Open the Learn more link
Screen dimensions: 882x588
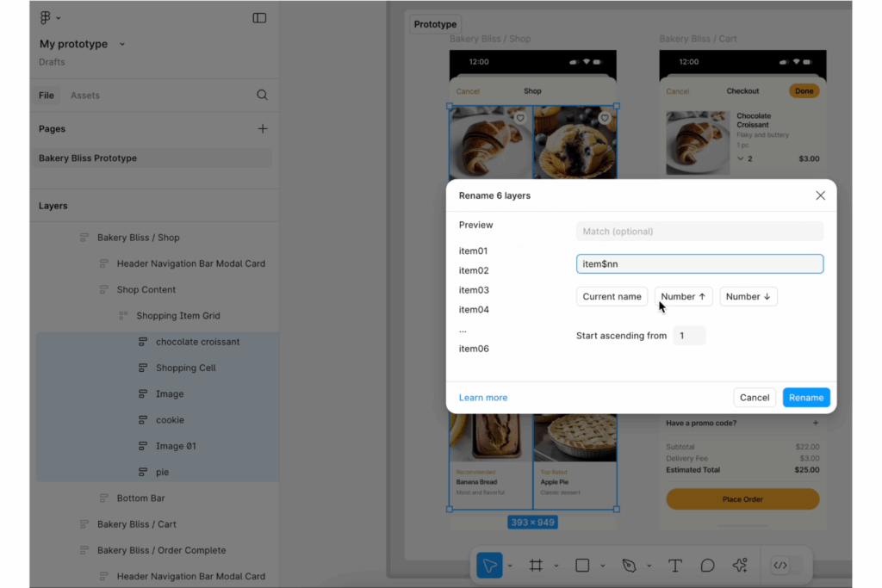click(483, 397)
